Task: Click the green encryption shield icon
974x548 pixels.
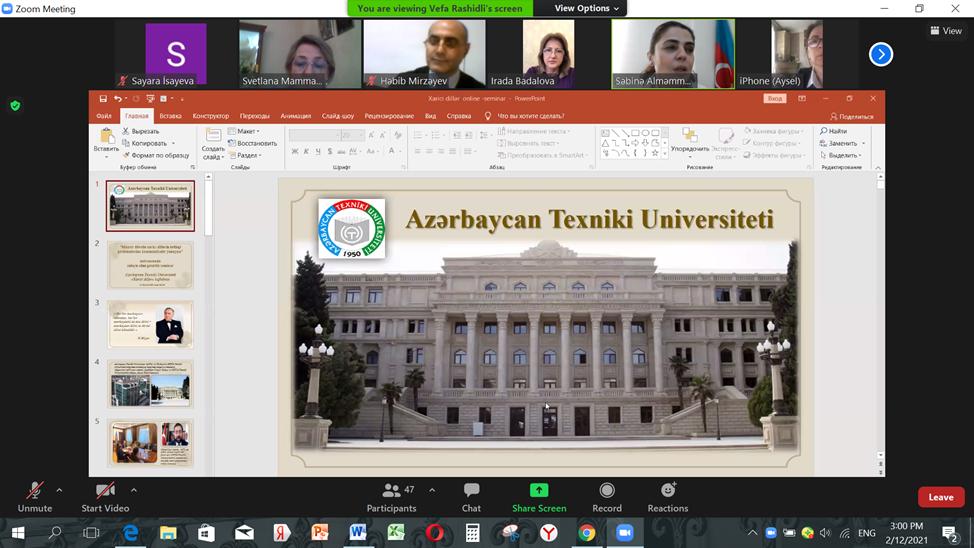Action: (x=15, y=105)
